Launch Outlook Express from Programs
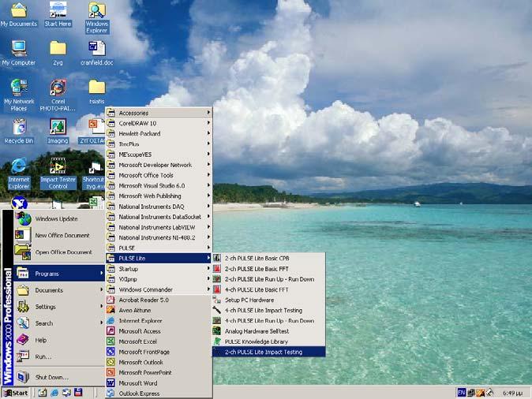This screenshot has height=399, width=532. 159,393
